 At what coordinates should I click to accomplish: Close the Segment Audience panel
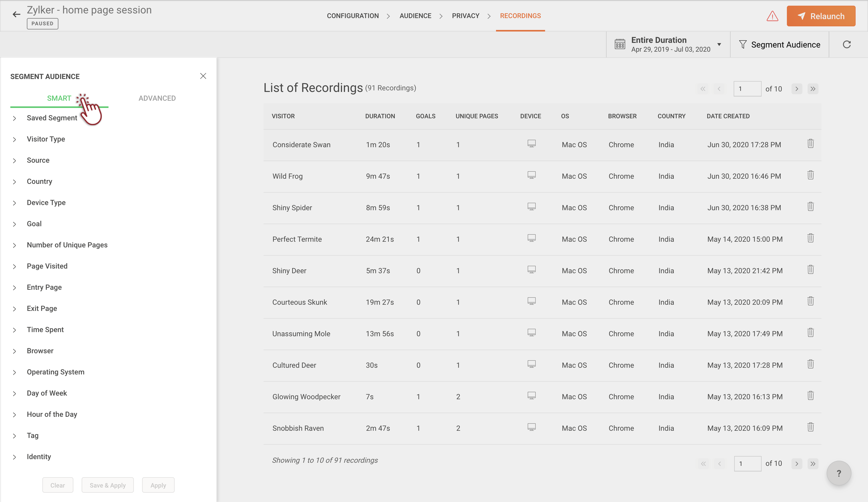[x=203, y=76]
